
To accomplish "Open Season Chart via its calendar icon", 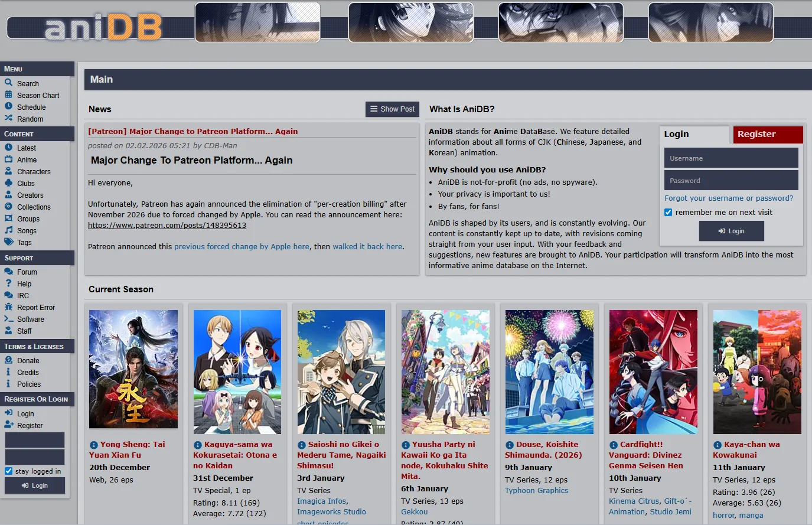I will coord(8,95).
